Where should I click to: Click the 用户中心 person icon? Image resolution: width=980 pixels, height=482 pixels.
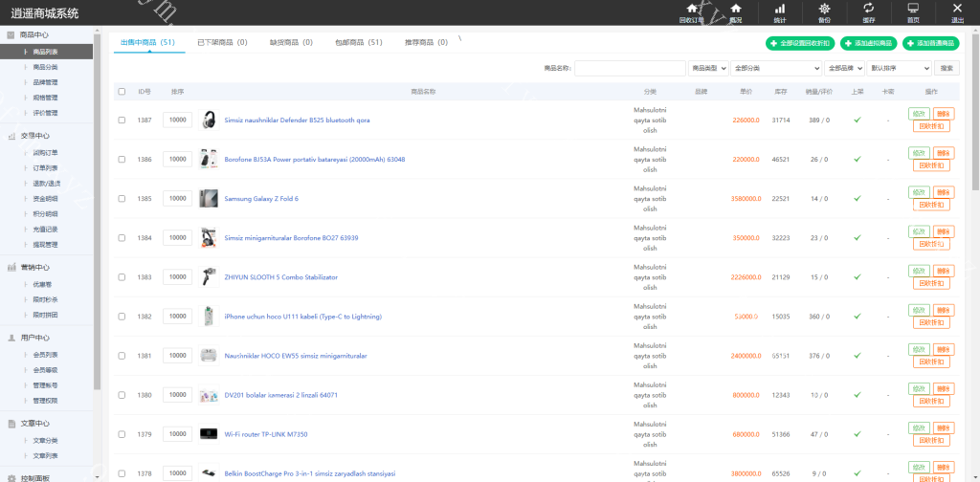(11, 338)
